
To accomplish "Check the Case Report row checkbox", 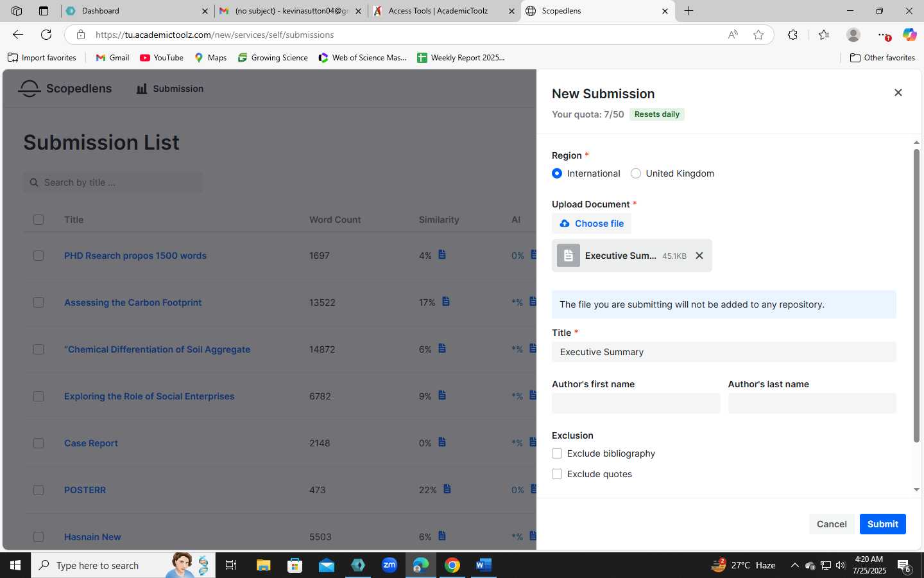I will point(38,443).
